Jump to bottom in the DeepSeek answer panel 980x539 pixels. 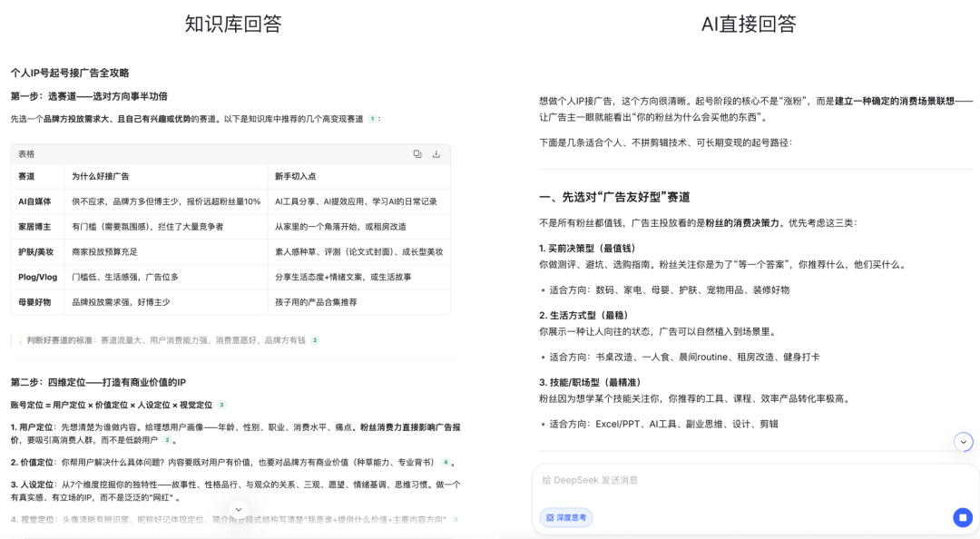[x=963, y=442]
